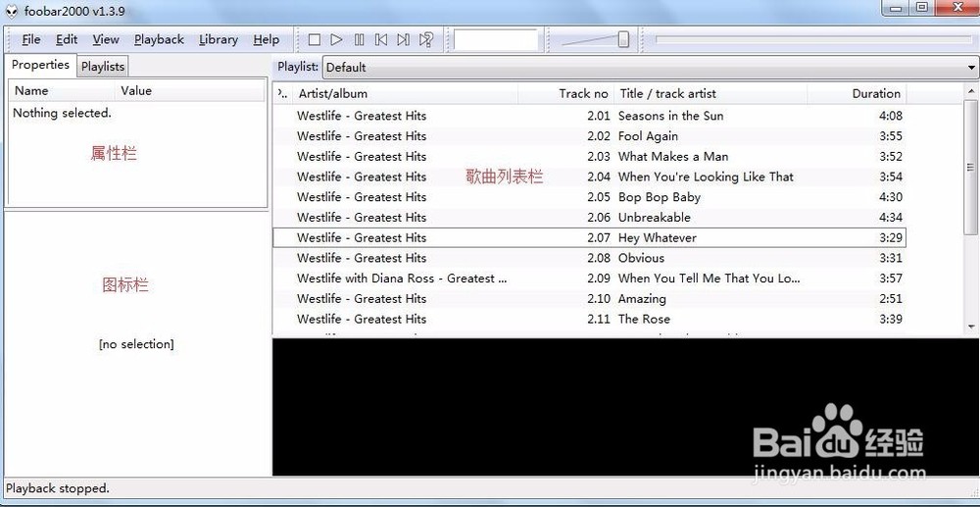Click the Name column header in Properties

click(63, 91)
